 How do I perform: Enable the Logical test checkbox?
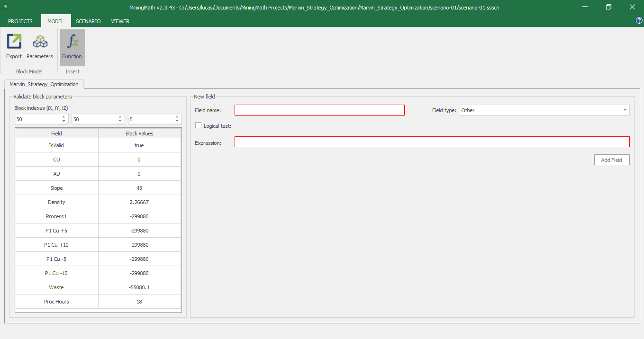[198, 126]
